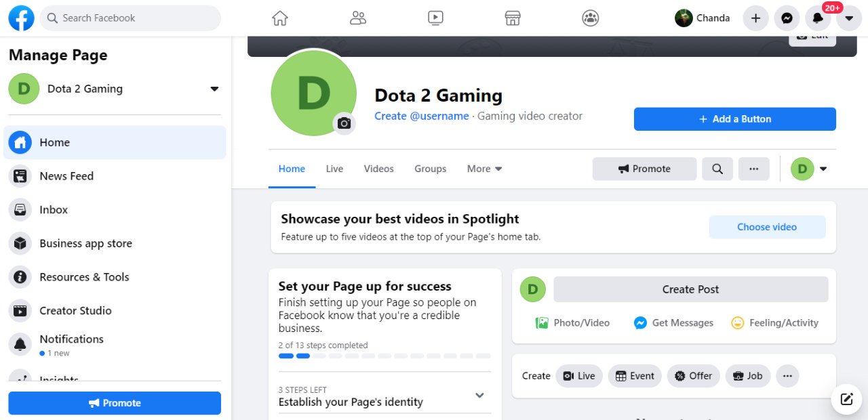Open the Groups icon in top navigation
Image resolution: width=868 pixels, height=420 pixels.
coord(591,18)
